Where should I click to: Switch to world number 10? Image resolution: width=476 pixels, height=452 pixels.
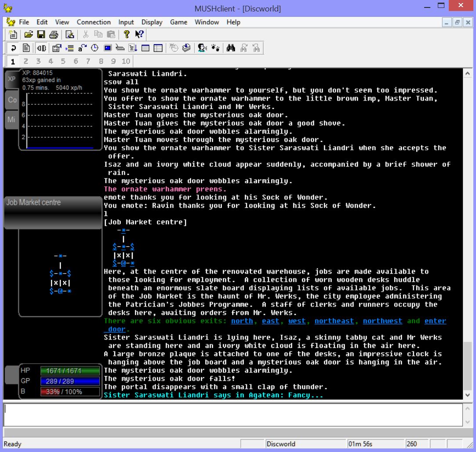(126, 61)
